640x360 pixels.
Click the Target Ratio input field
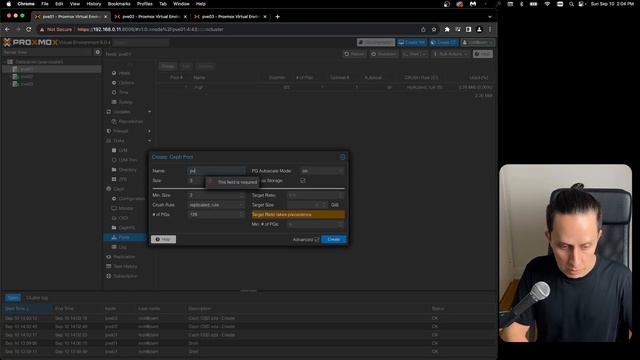315,195
